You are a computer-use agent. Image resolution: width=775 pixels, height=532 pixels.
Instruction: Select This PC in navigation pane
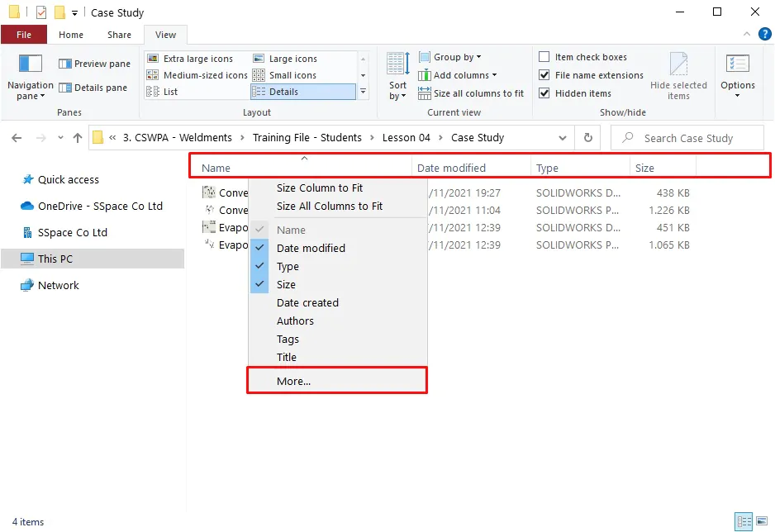click(x=93, y=259)
